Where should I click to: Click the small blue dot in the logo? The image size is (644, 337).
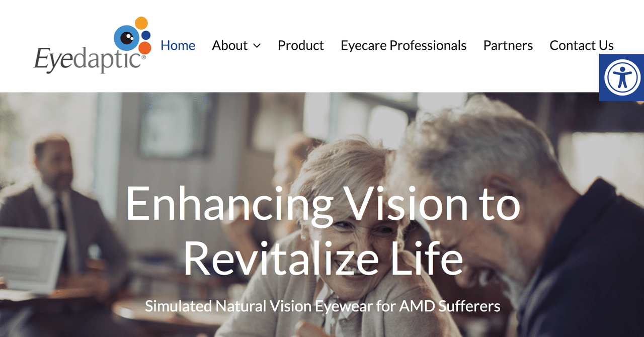(145, 36)
